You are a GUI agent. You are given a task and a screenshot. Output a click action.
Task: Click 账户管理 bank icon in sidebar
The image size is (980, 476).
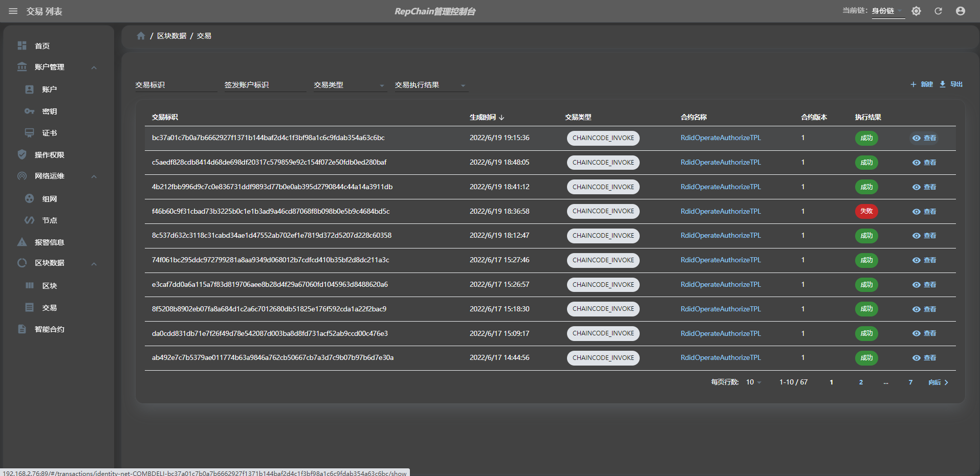(22, 67)
